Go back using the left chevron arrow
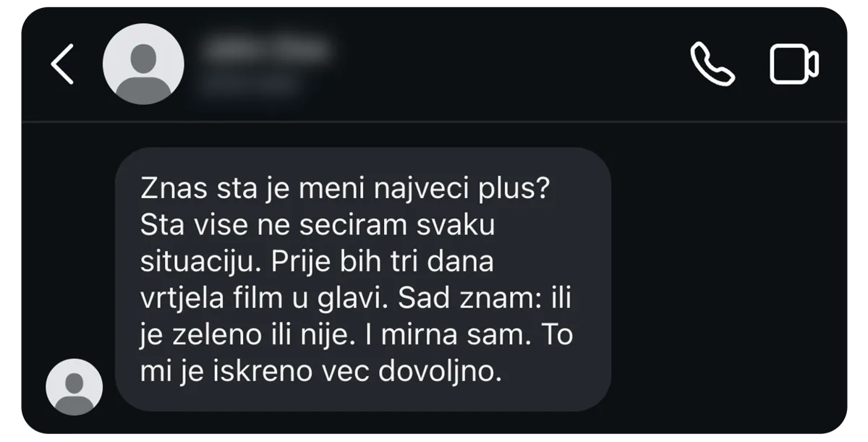Viewport: 868px width, 442px height. [62, 64]
